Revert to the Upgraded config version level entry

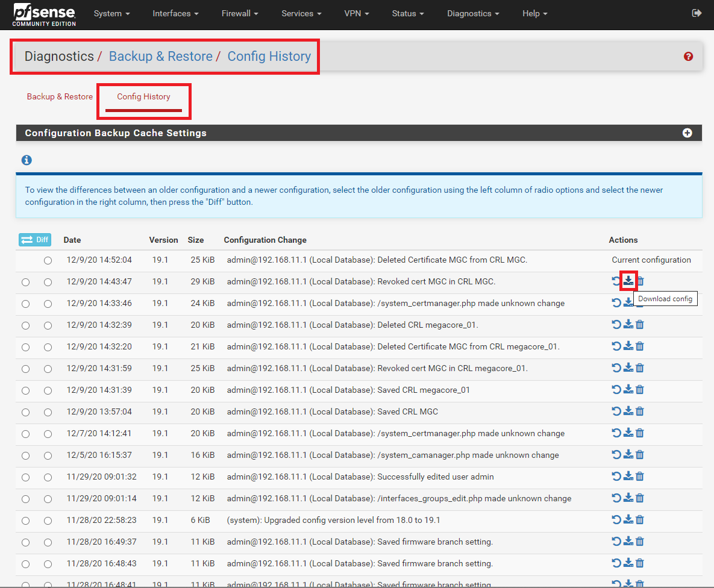coord(616,520)
